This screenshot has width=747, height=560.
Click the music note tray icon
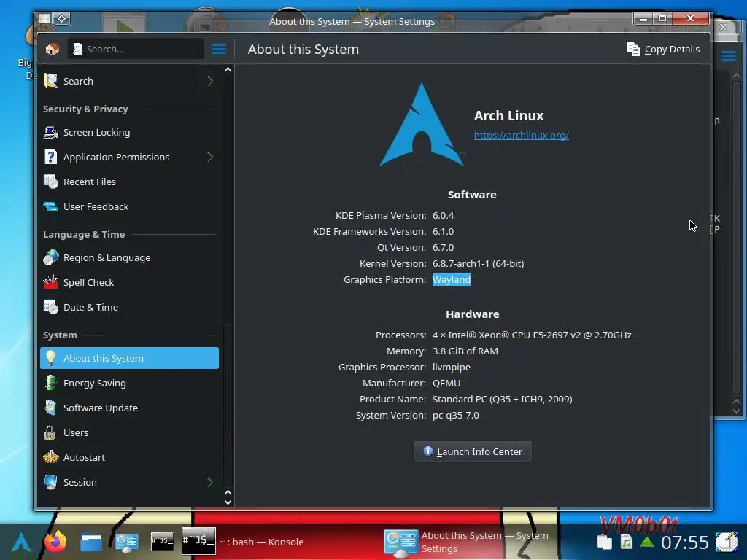[626, 542]
